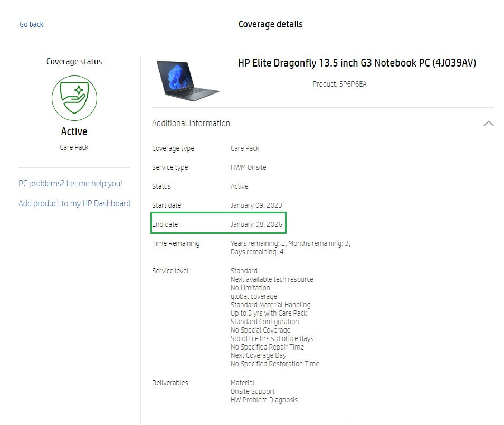The width and height of the screenshot is (504, 425).
Task: Click the HP Elite Dragonfly laptop image
Action: (x=188, y=81)
